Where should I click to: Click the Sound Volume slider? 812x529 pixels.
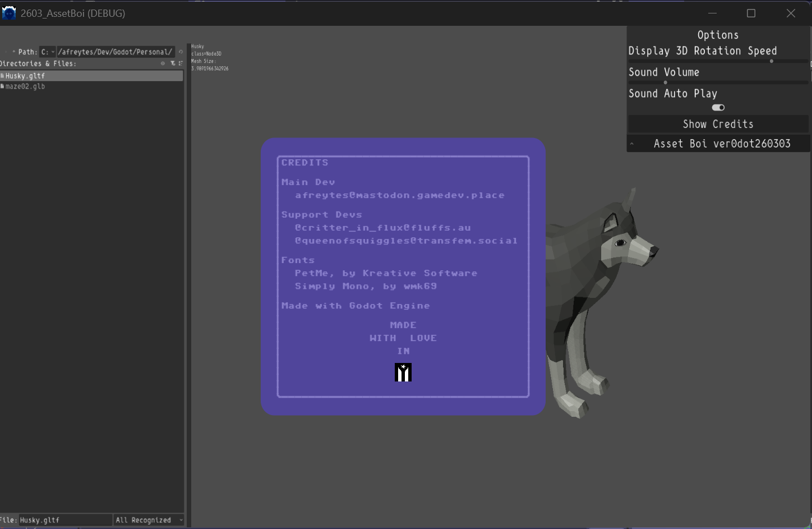tap(718, 82)
